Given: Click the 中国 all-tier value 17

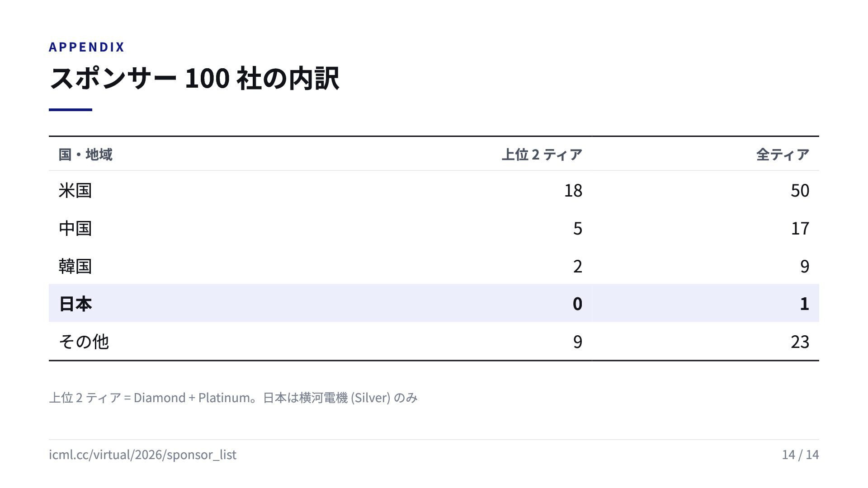Looking at the screenshot, I should [800, 228].
